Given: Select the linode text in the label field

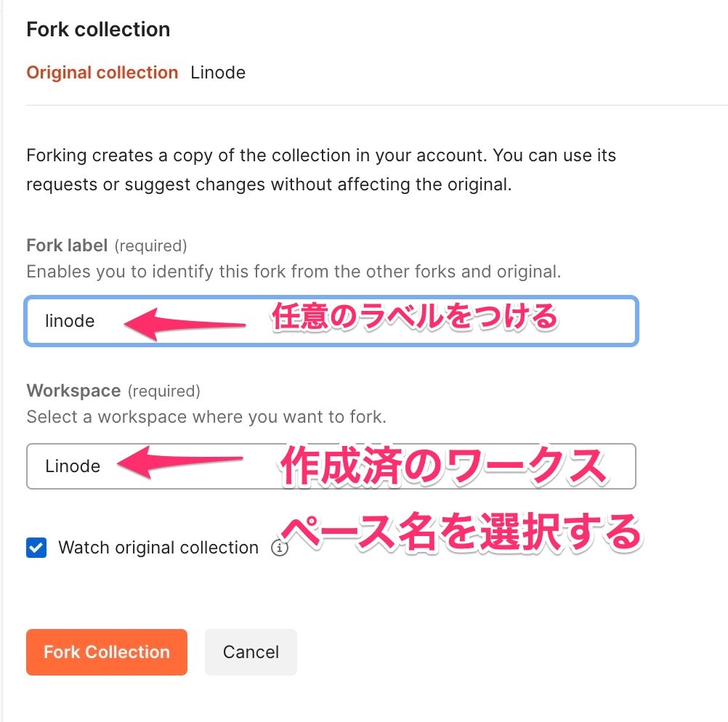Looking at the screenshot, I should [x=70, y=321].
